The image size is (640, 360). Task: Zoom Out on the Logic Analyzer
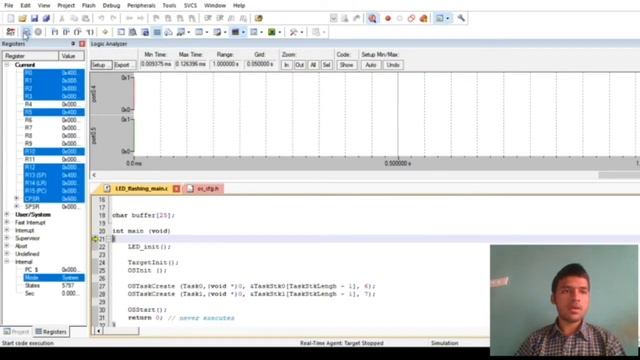(x=300, y=65)
